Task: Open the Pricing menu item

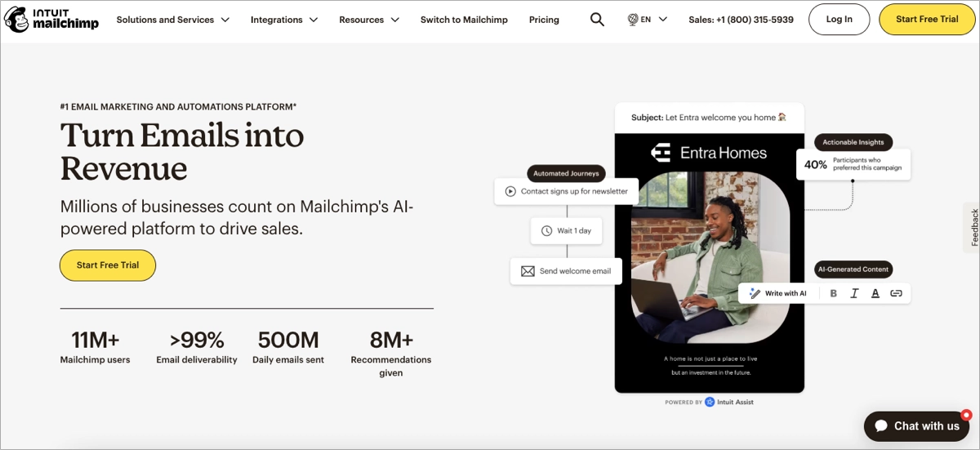Action: coord(544,20)
